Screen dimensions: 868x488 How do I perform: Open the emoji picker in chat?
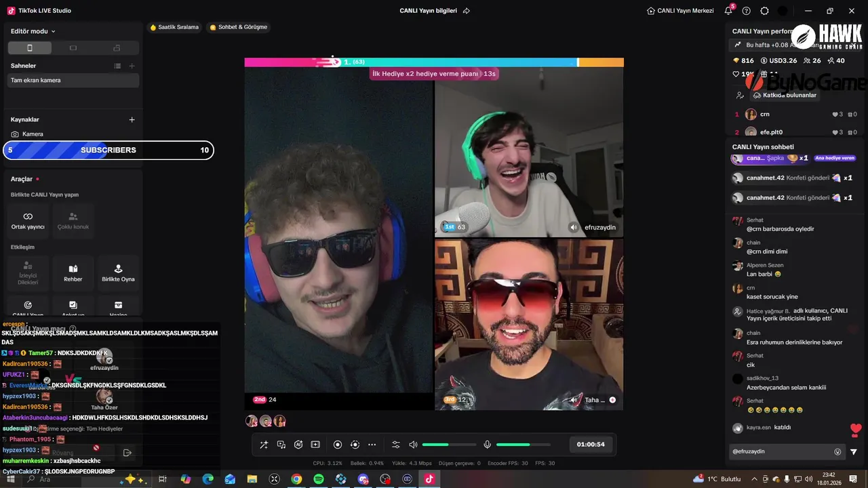click(837, 452)
